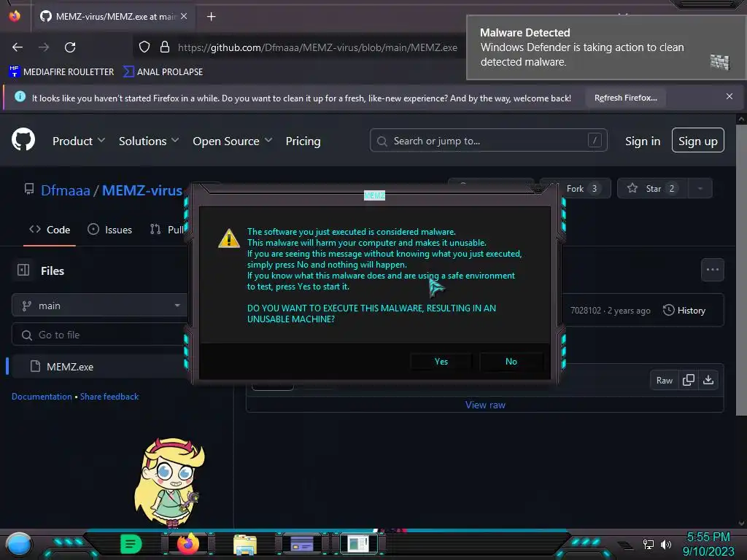Open the dropdown next to Star
This screenshot has height=560, width=747.
click(700, 189)
